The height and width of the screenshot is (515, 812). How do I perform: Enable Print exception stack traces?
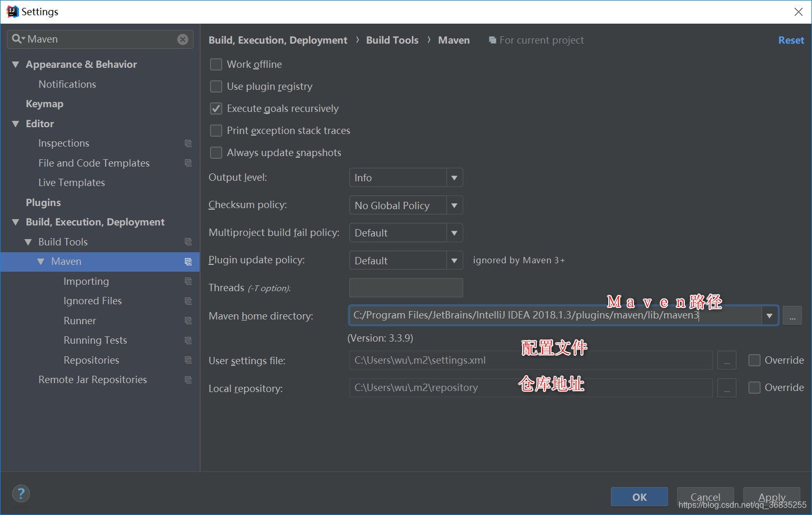(216, 130)
